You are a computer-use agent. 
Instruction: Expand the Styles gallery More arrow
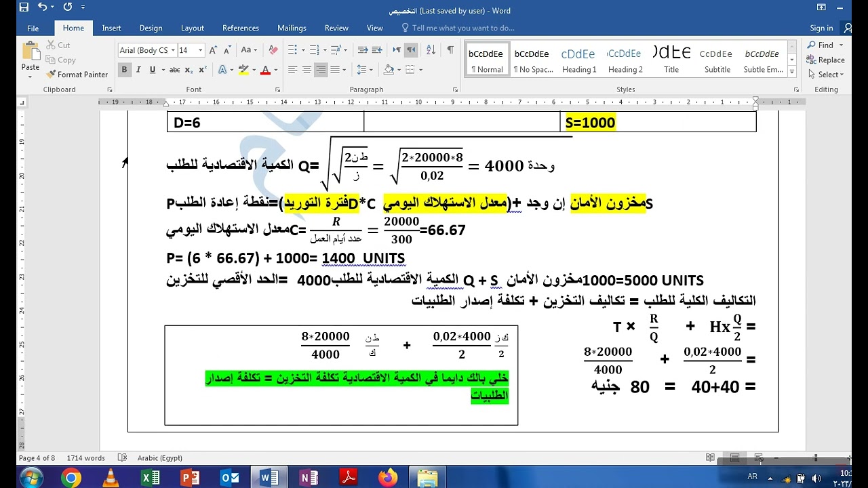point(791,70)
